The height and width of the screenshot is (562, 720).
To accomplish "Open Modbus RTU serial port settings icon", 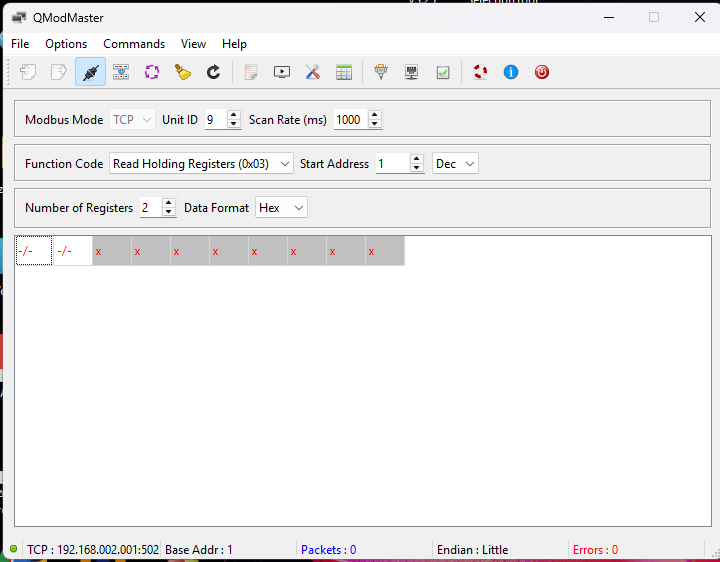I will coord(381,72).
